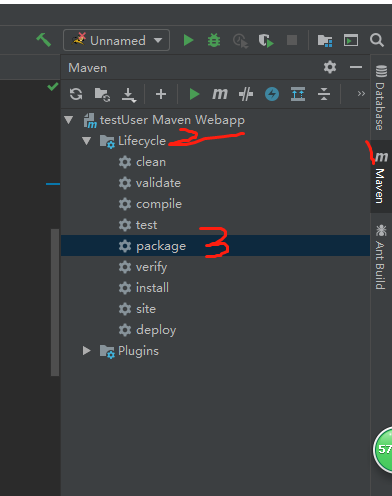This screenshot has height=496, width=392.
Task: Open the Database side tab
Action: [x=381, y=97]
